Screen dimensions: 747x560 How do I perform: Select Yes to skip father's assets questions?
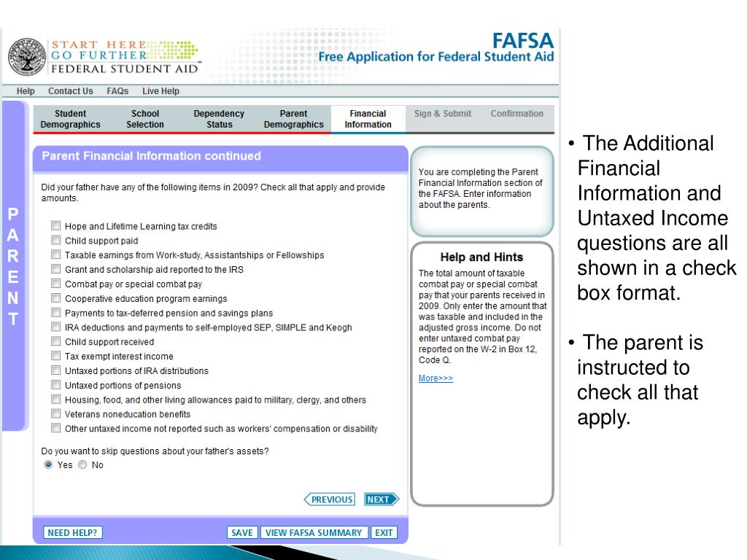pos(48,465)
